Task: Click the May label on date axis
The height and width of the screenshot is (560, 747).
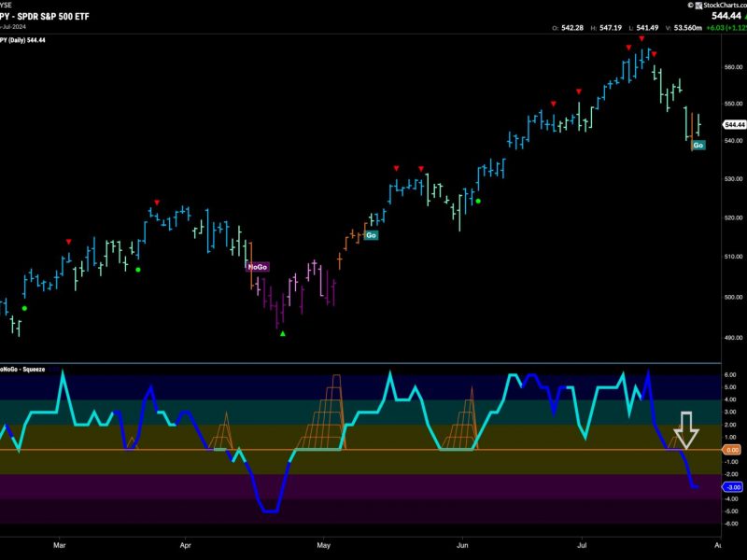Action: click(323, 545)
